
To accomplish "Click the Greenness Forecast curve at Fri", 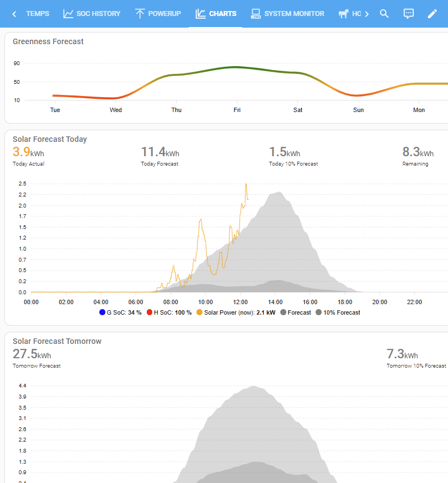I will click(237, 67).
